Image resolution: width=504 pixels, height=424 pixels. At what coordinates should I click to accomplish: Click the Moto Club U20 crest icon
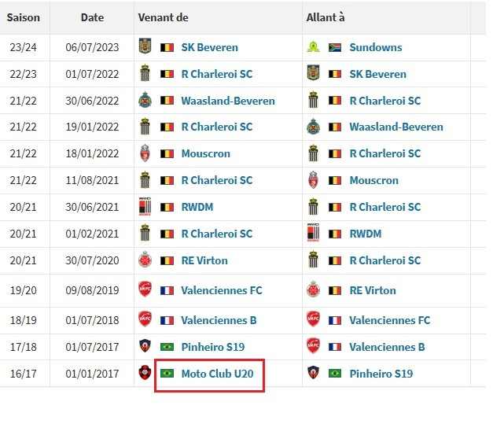pyautogui.click(x=145, y=373)
